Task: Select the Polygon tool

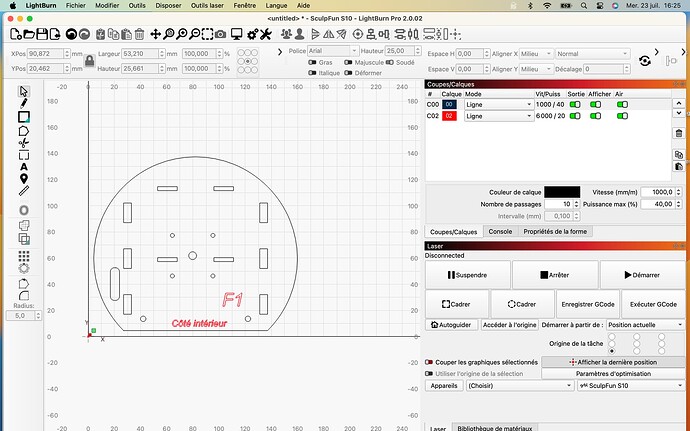Action: point(24,131)
